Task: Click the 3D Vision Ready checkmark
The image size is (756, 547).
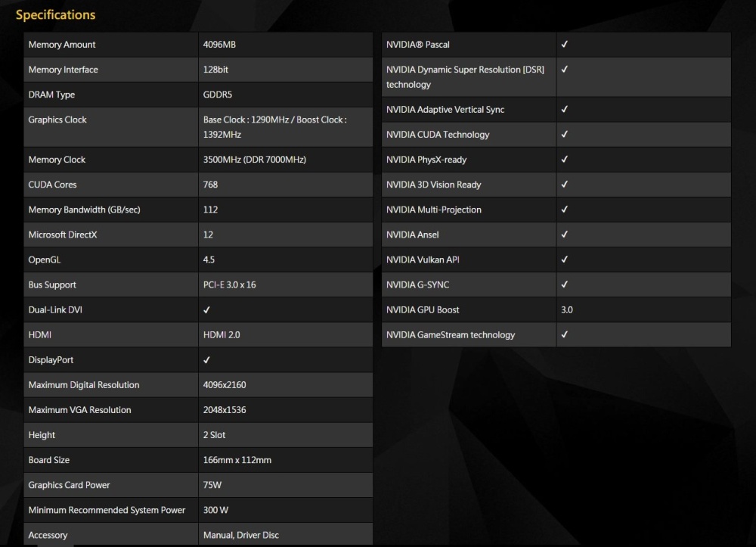Action: click(564, 185)
